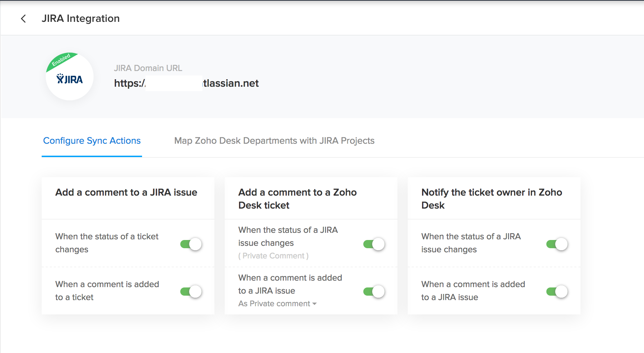Click the 'JIRA Domain URL' label
This screenshot has width=644, height=353.
point(148,68)
